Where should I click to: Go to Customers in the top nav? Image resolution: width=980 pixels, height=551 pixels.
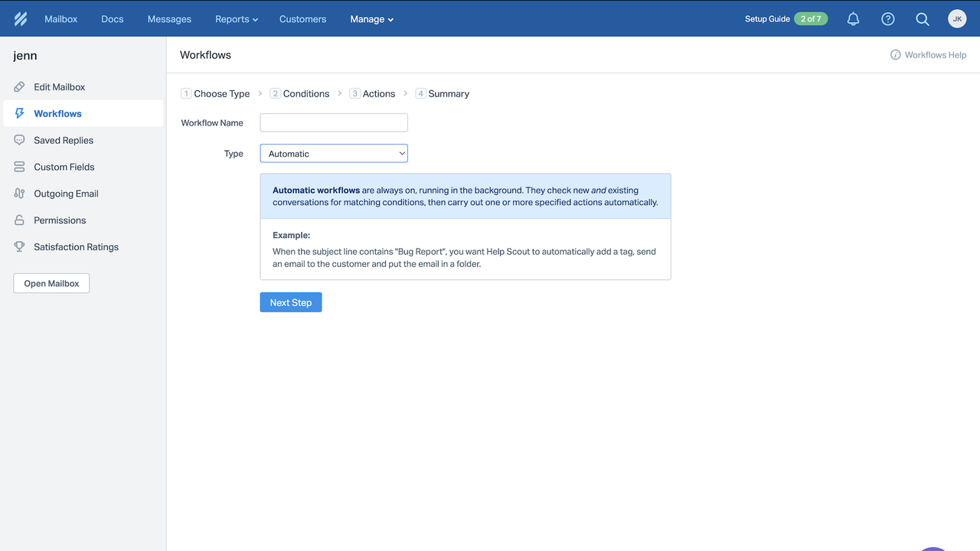coord(302,19)
